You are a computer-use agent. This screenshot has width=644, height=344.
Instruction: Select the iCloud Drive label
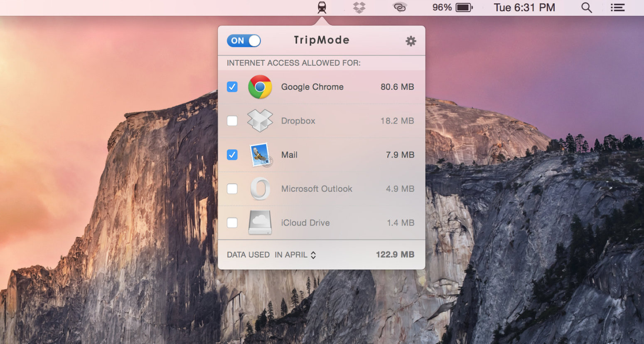click(x=305, y=223)
